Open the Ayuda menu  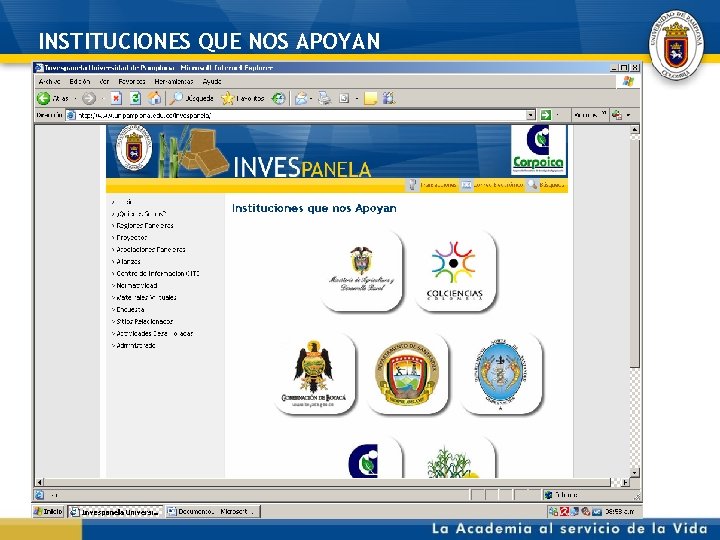click(x=212, y=81)
